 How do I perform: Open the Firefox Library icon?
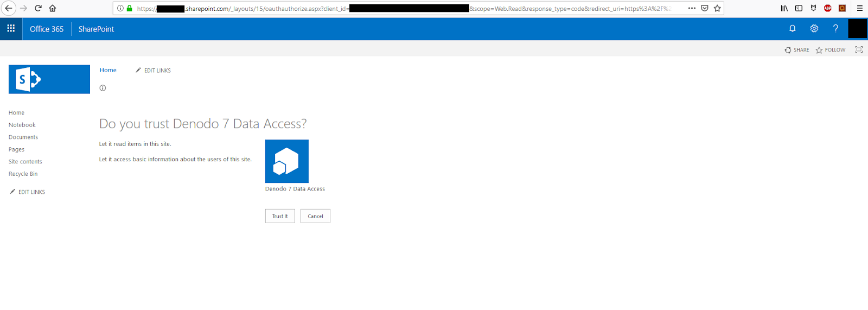coord(784,8)
